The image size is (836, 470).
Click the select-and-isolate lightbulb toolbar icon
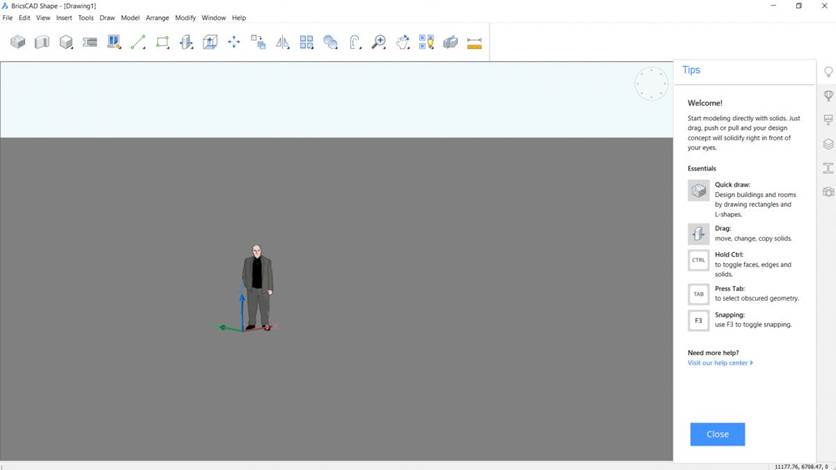pos(427,42)
